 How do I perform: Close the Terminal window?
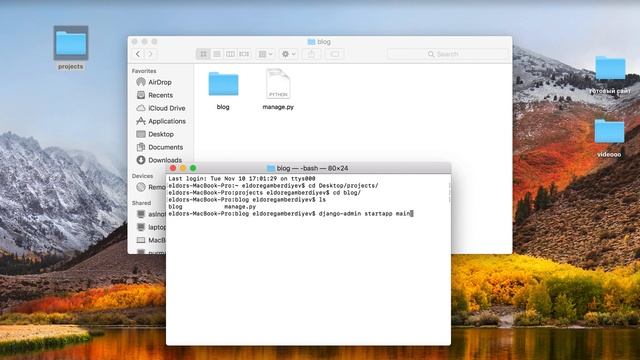click(x=173, y=168)
